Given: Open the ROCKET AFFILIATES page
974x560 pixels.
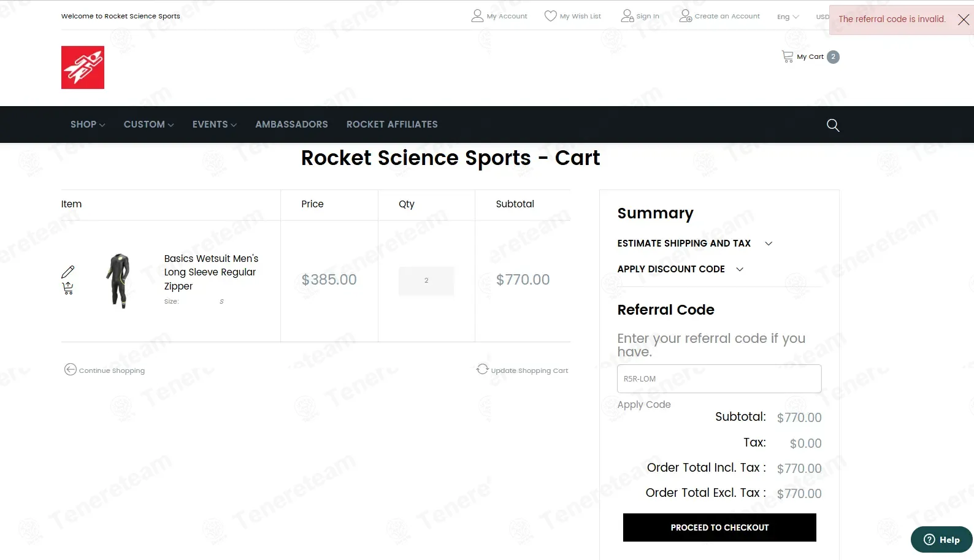Looking at the screenshot, I should click(392, 125).
